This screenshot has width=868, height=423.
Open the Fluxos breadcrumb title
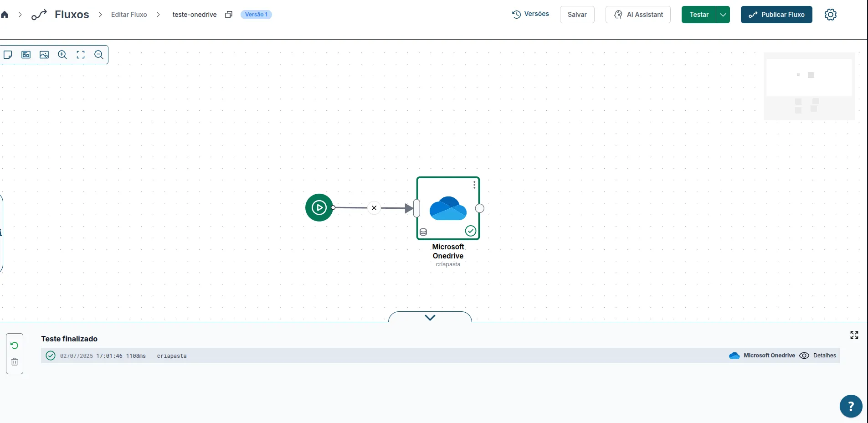click(x=72, y=15)
